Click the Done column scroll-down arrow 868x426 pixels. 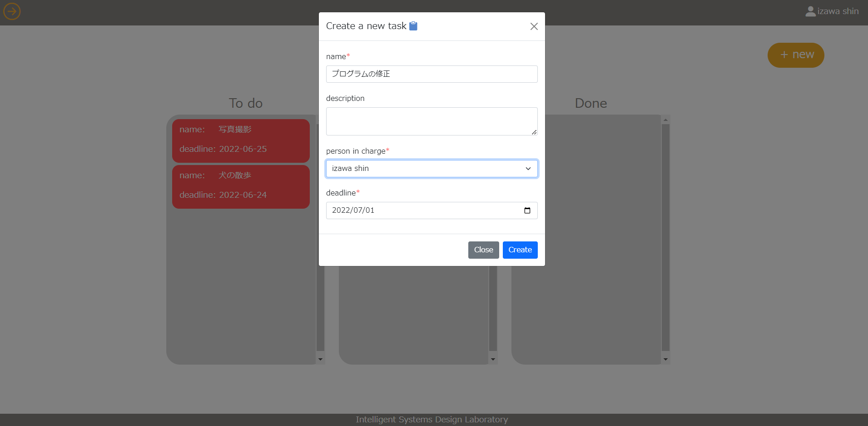click(665, 360)
